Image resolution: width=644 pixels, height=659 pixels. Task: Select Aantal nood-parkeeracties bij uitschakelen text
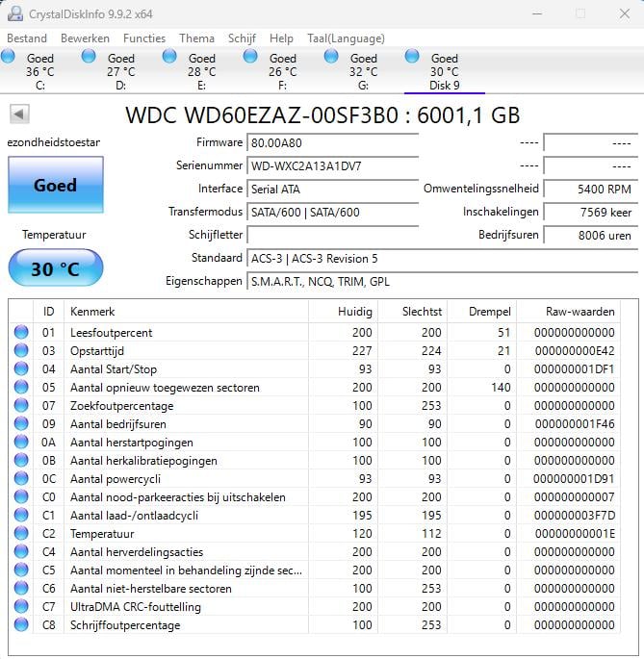click(178, 497)
